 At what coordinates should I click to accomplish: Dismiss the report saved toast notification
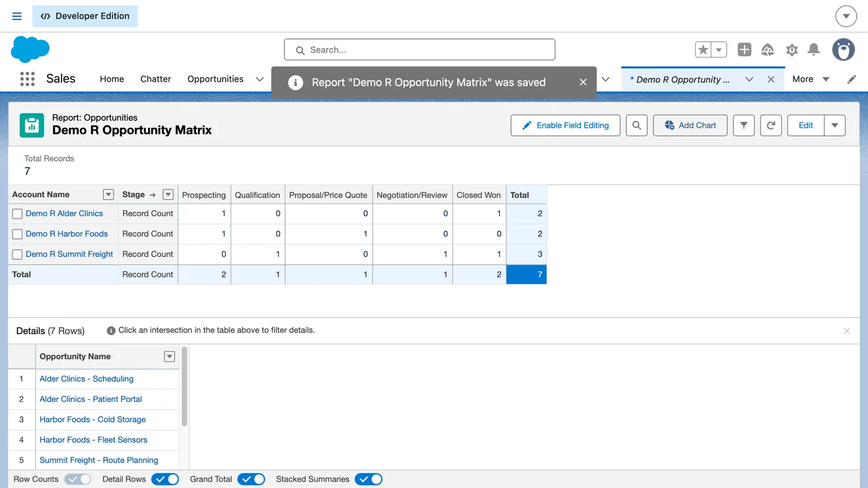[x=583, y=82]
